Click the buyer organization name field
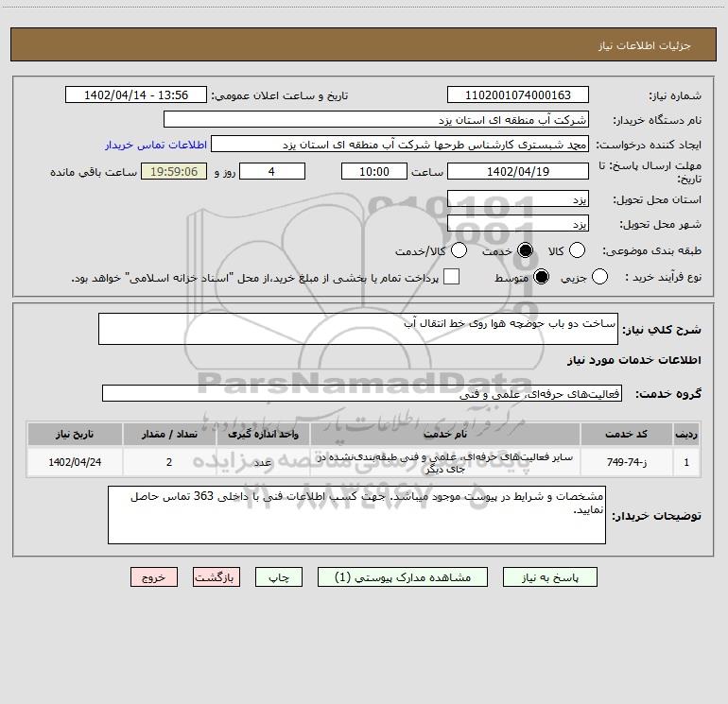 pyautogui.click(x=376, y=120)
